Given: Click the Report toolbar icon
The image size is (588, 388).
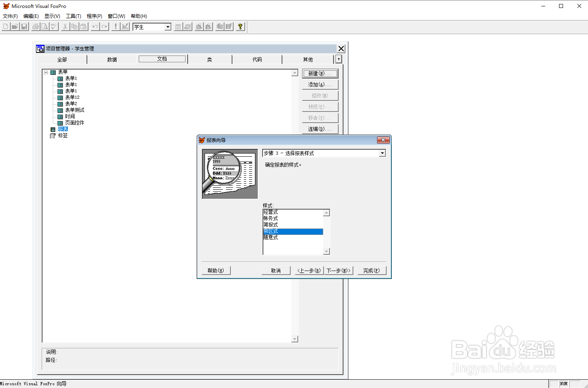Looking at the screenshot, I should (x=209, y=27).
